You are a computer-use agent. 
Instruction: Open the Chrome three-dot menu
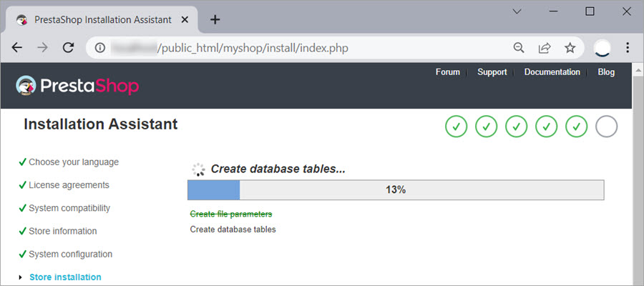tap(627, 48)
